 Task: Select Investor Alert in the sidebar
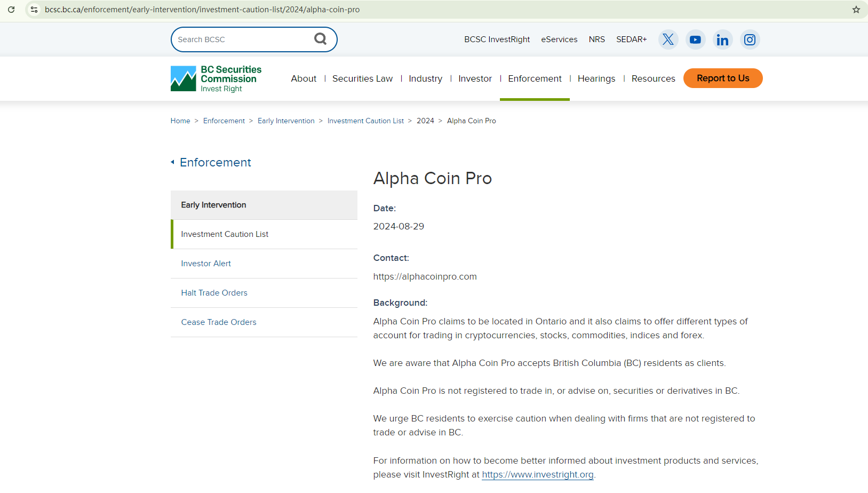click(x=206, y=264)
